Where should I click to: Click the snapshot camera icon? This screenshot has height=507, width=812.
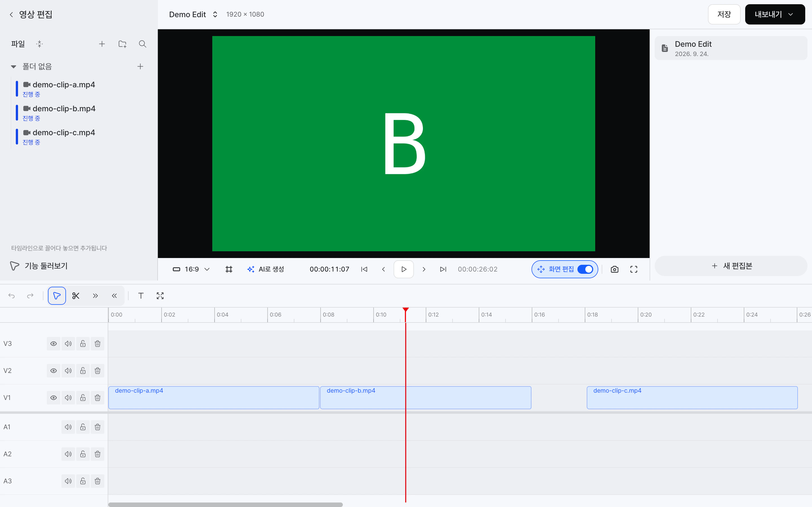[x=614, y=269]
